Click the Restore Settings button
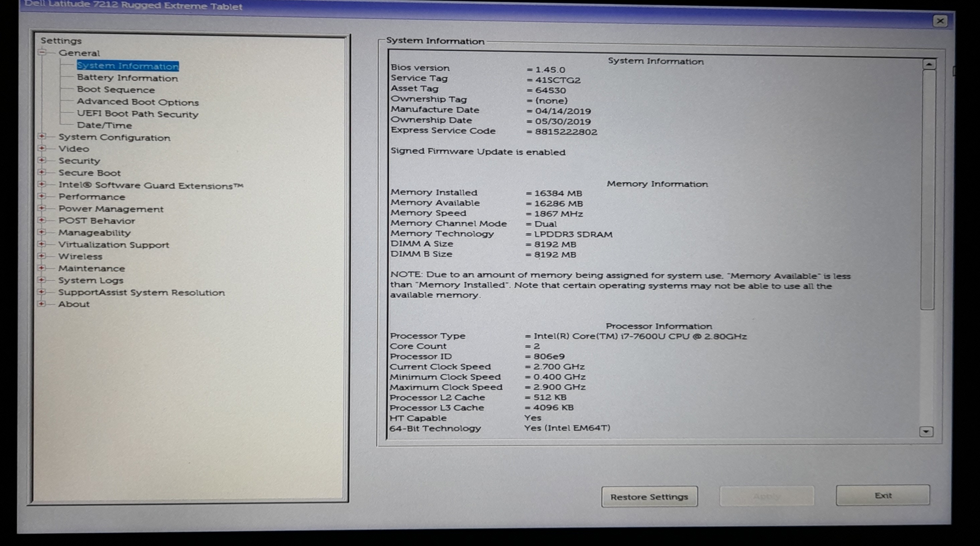980x546 pixels. coord(649,497)
